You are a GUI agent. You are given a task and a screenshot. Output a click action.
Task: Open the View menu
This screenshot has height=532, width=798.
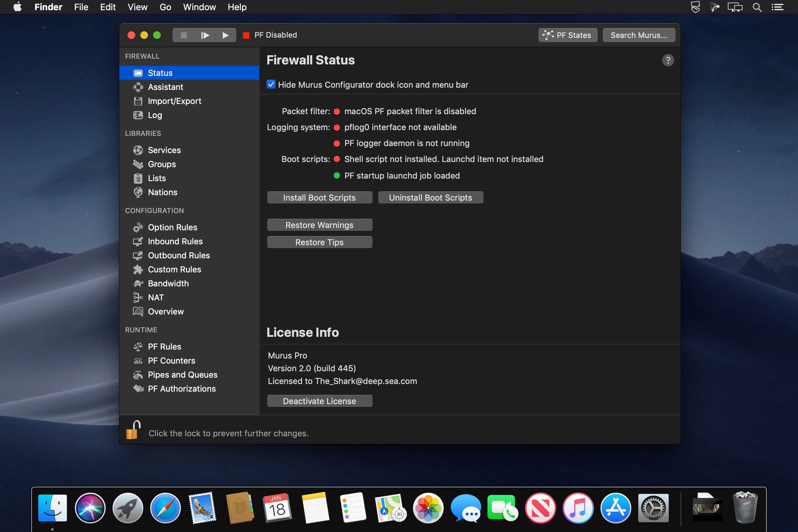137,7
